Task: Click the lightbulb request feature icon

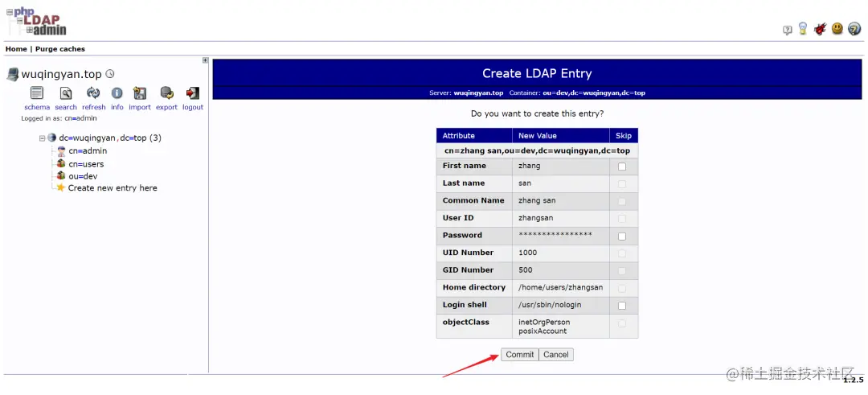Action: 803,29
